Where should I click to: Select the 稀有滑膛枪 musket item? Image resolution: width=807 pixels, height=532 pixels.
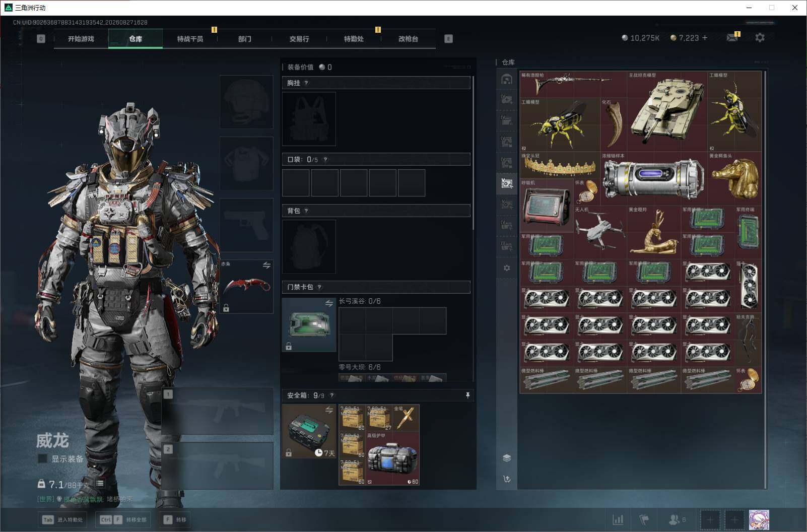pos(573,85)
